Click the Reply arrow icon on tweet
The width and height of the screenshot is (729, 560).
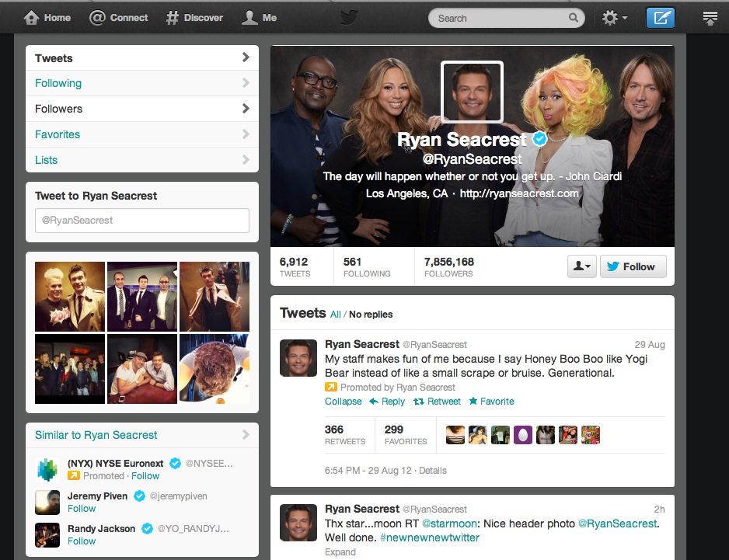click(374, 402)
